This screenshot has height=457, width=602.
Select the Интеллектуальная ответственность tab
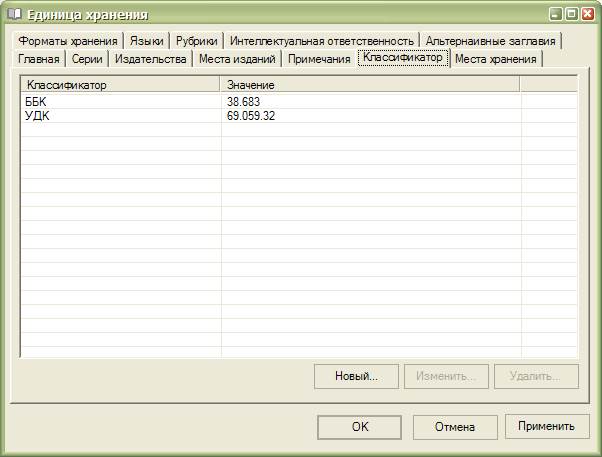(x=321, y=41)
